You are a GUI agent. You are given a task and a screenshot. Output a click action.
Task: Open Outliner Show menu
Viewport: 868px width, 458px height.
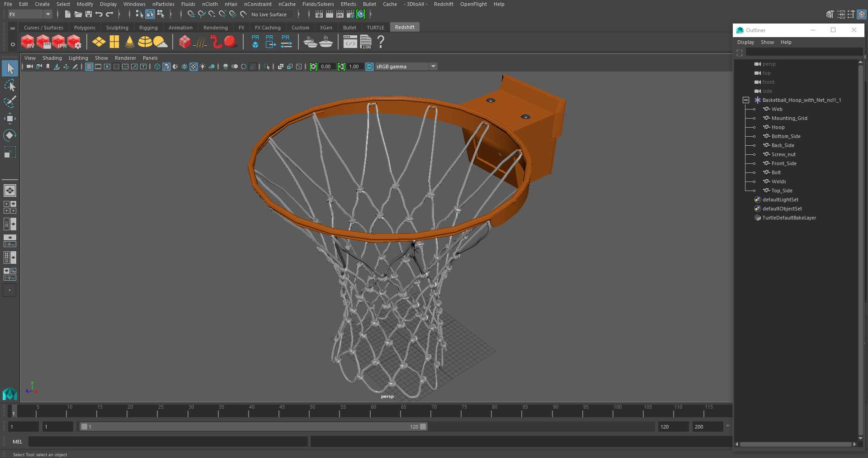pos(767,42)
